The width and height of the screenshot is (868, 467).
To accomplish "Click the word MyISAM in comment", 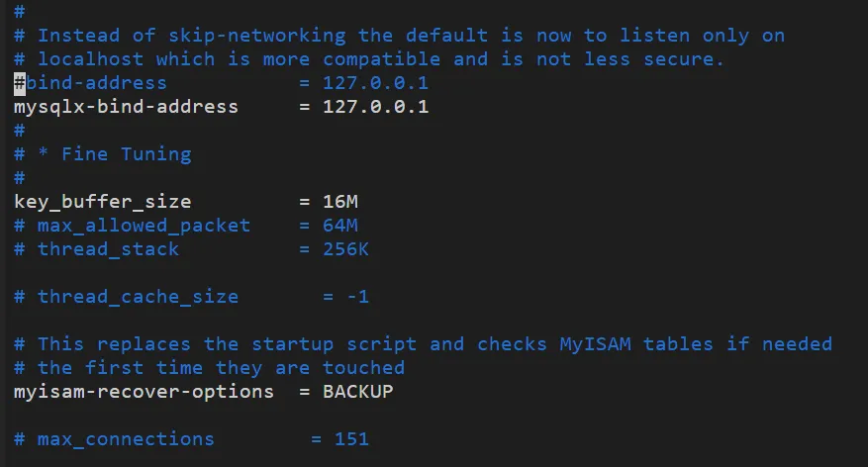I will point(595,344).
